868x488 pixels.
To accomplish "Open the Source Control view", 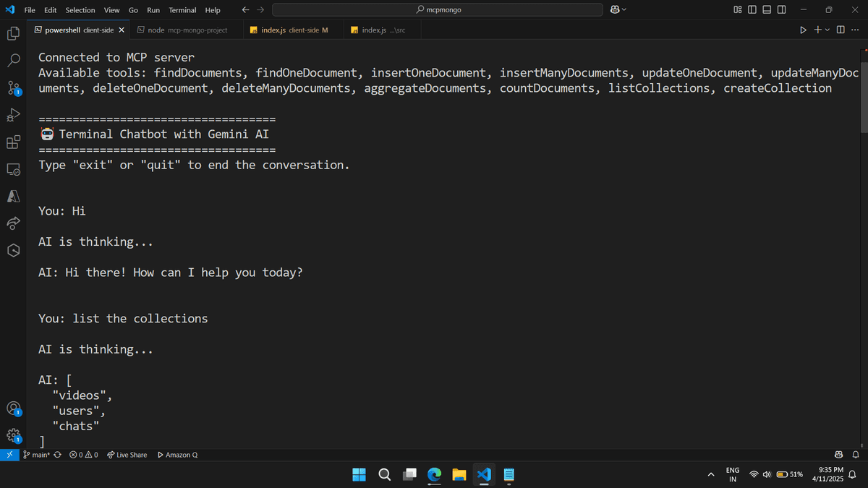I will [x=13, y=88].
